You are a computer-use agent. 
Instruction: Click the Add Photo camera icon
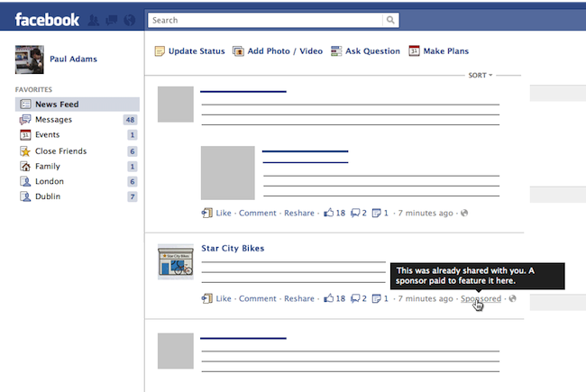point(238,51)
